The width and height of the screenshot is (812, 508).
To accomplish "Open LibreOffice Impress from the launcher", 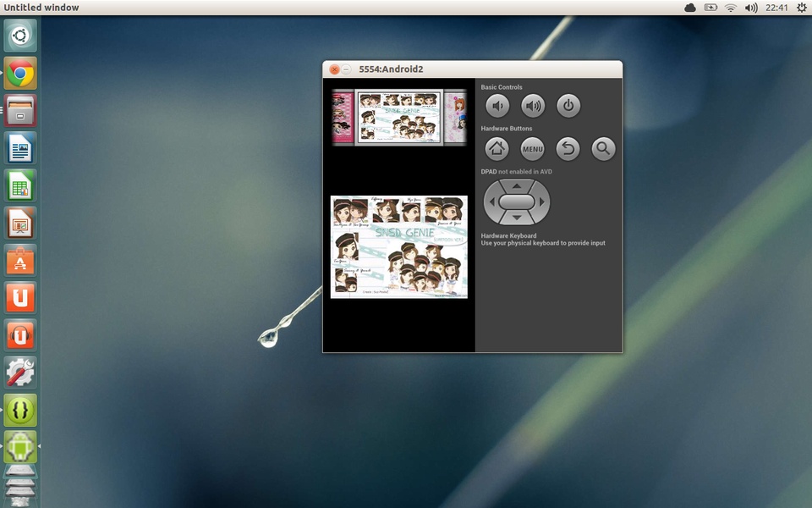I will pos(20,223).
